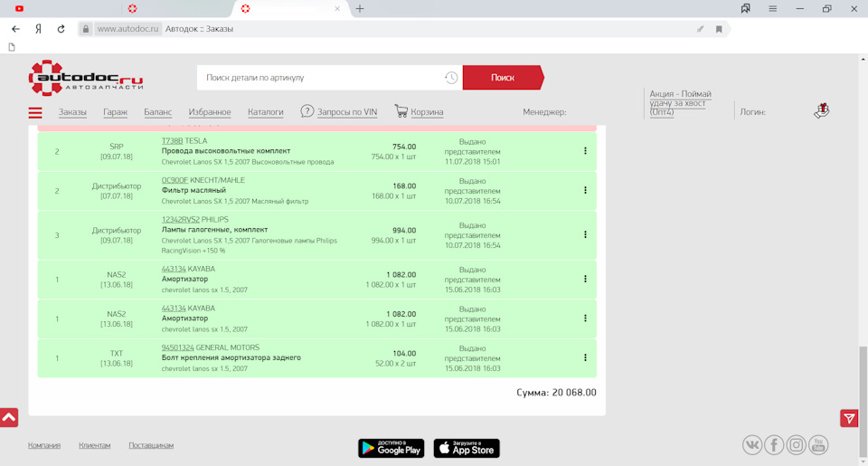Screen dimensions: 868x466
Task: Open the Instagram social icon
Action: pyautogui.click(x=796, y=445)
